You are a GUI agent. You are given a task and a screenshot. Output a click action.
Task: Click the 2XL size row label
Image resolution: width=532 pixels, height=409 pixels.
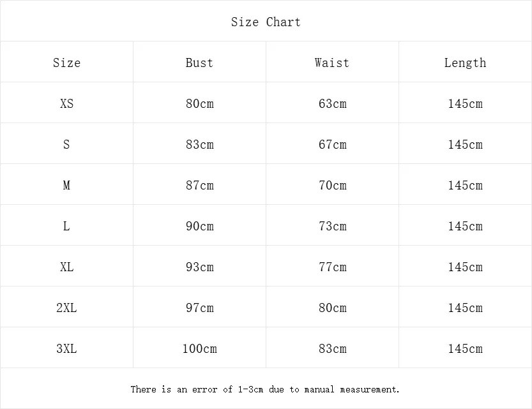[66, 308]
